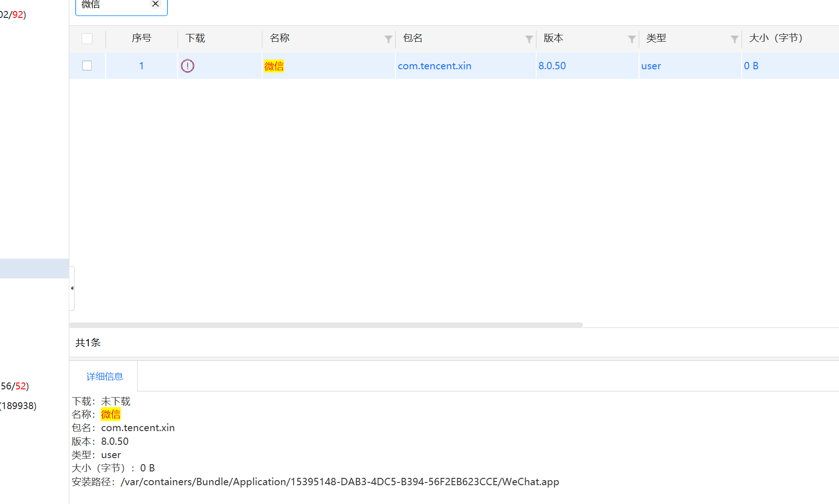The width and height of the screenshot is (839, 504).
Task: Click the user type cell in the table
Action: point(651,66)
